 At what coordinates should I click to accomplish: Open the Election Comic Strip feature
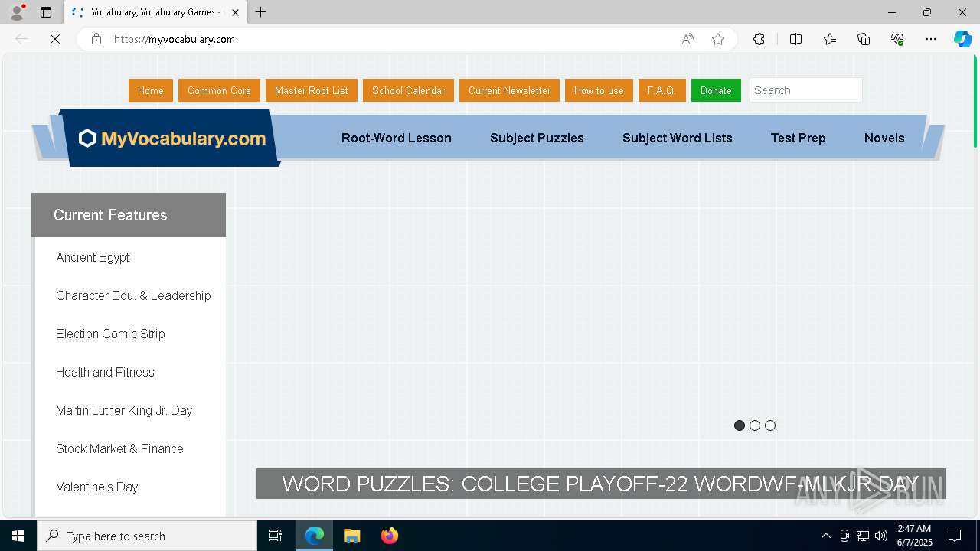tap(110, 334)
